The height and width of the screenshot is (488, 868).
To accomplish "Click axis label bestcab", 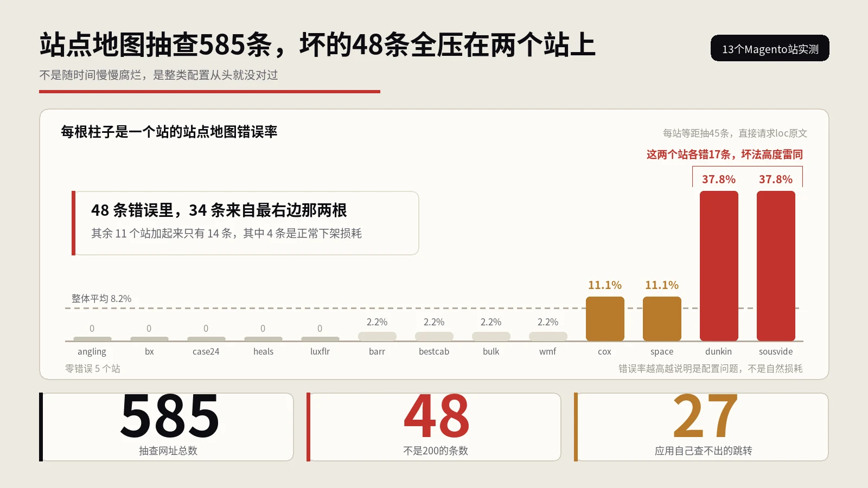I will [434, 351].
